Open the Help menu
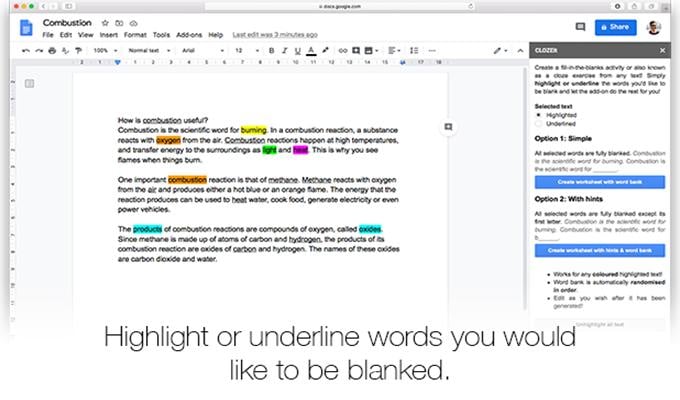Image resolution: width=680 pixels, height=400 pixels. (216, 35)
